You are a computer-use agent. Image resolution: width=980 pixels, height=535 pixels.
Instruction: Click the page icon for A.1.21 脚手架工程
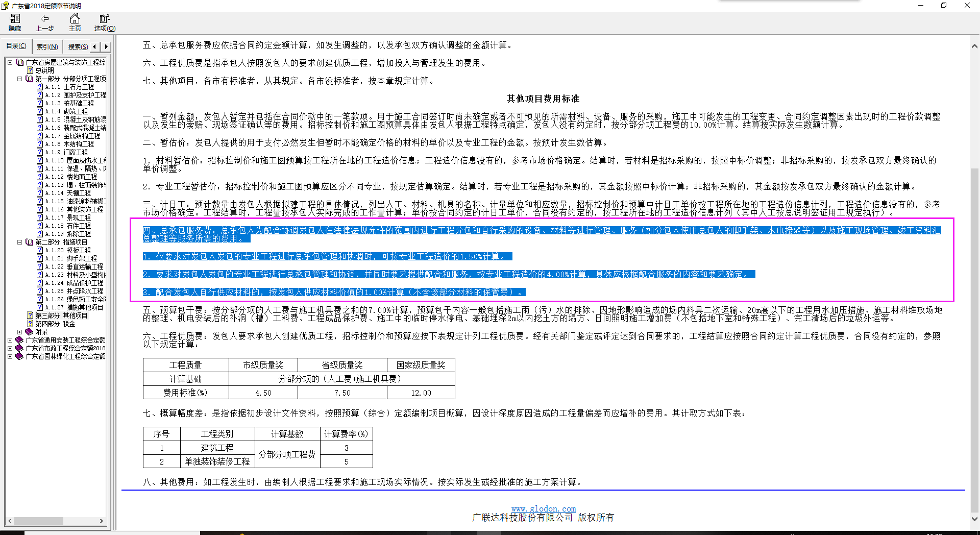click(40, 258)
